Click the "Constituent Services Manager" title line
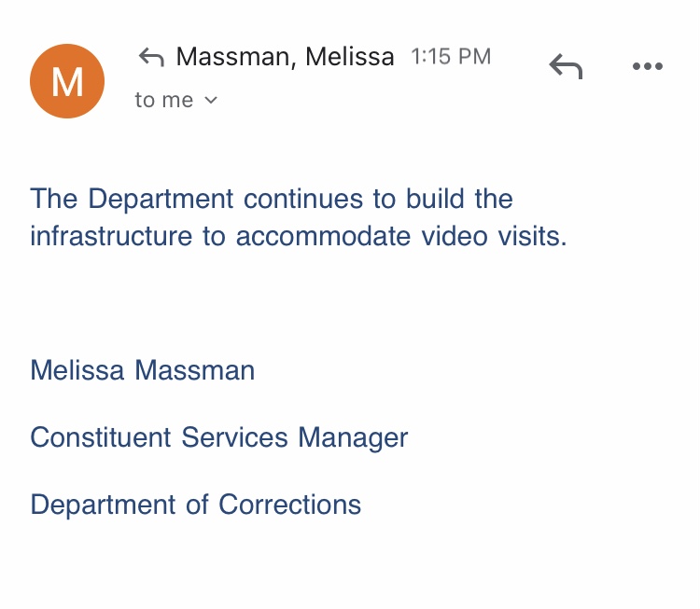The width and height of the screenshot is (700, 609). pos(219,437)
